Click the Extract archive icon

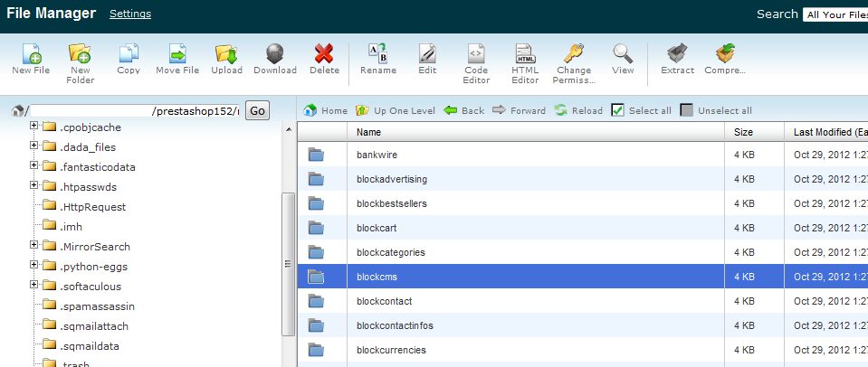(677, 54)
